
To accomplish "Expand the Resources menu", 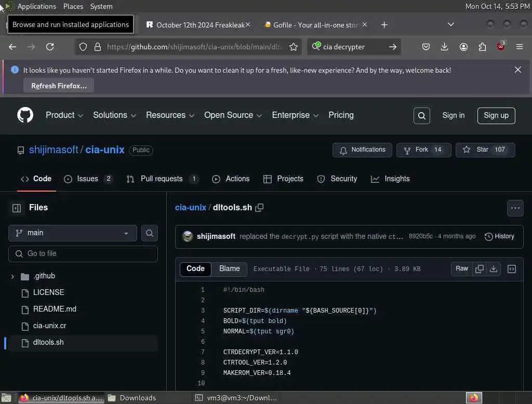I will click(x=170, y=115).
